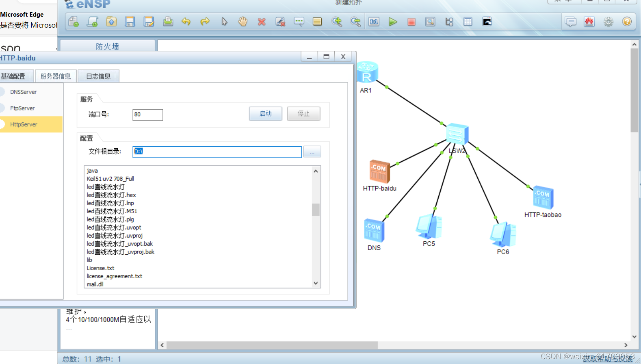
Task: Click the New Topology toolbar icon
Action: click(x=74, y=22)
